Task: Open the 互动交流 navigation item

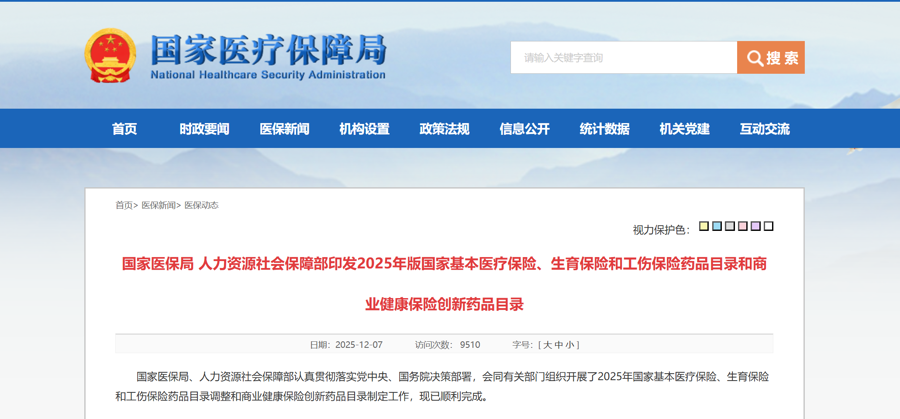Action: point(764,129)
